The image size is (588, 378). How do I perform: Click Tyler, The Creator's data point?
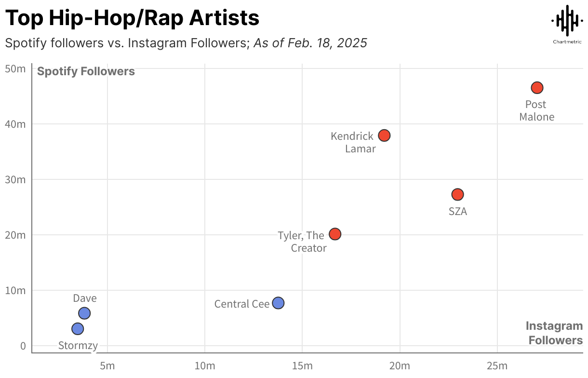[x=335, y=234]
